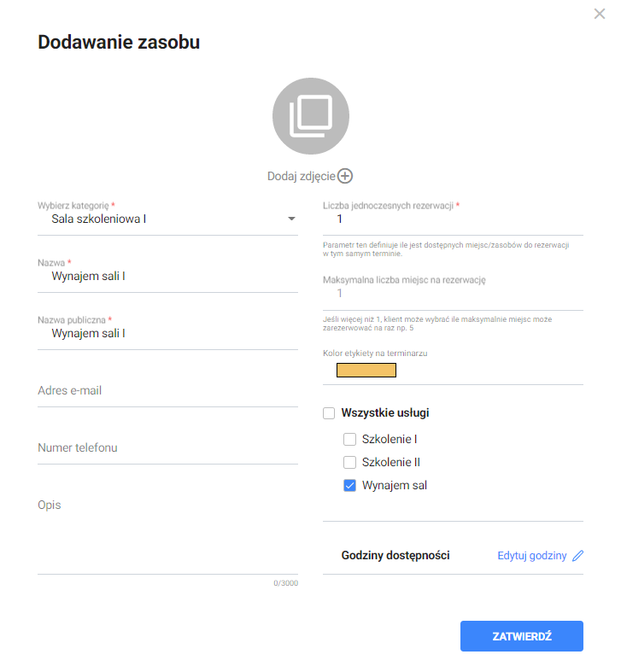Screen dimensions: 621x672
Task: Toggle the 'Wszystkie usługi' checkbox
Action: pyautogui.click(x=329, y=413)
